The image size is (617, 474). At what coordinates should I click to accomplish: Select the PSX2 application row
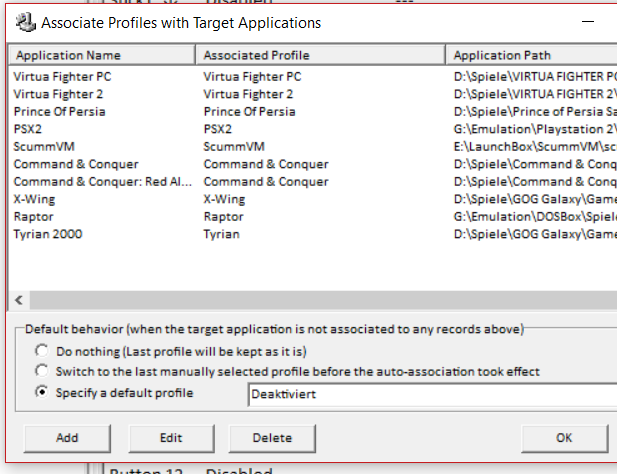(28, 129)
